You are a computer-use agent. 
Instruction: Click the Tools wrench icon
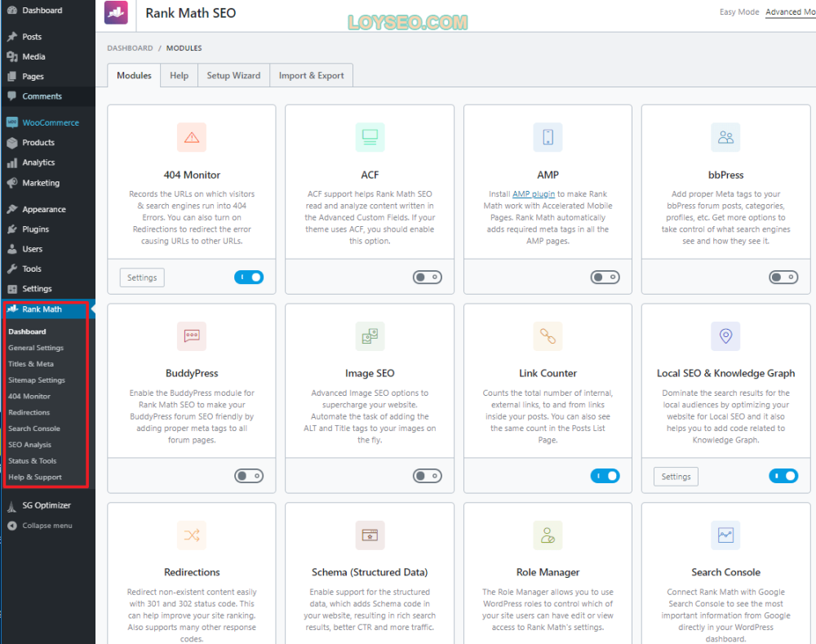(12, 269)
